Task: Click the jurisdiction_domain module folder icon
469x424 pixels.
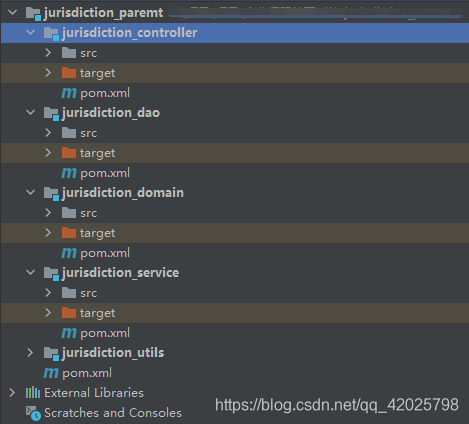Action: pos(51,194)
